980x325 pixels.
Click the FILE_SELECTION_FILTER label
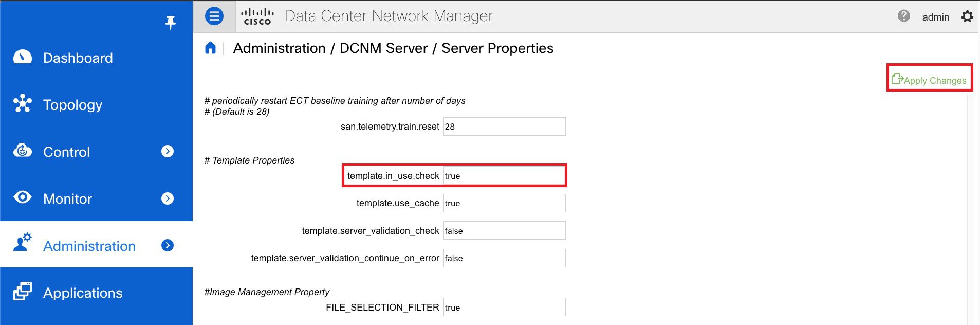coord(382,308)
